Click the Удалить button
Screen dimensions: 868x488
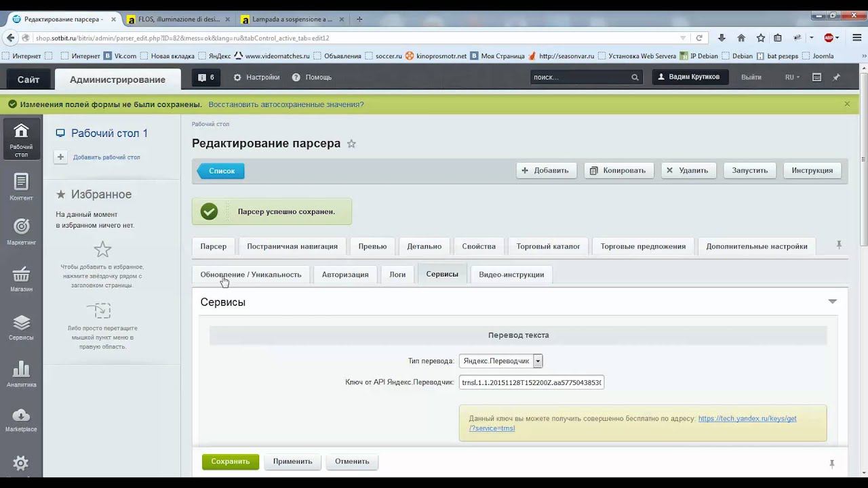[689, 171]
